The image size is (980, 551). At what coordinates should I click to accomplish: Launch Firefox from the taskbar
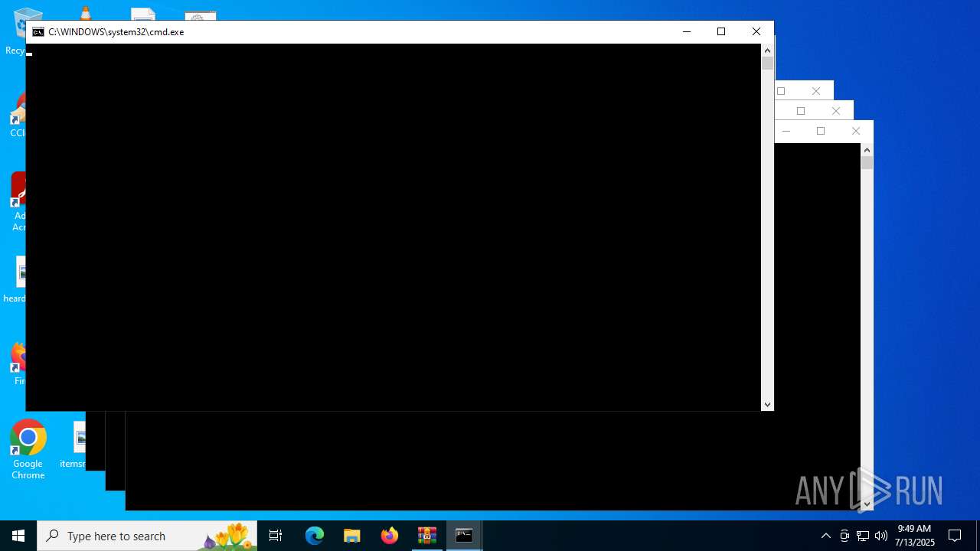390,536
